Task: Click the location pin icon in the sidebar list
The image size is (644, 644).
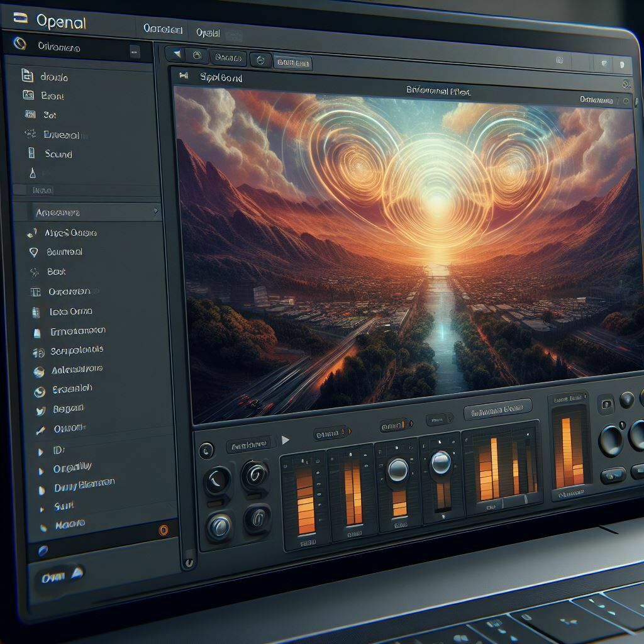Action: coord(34,252)
